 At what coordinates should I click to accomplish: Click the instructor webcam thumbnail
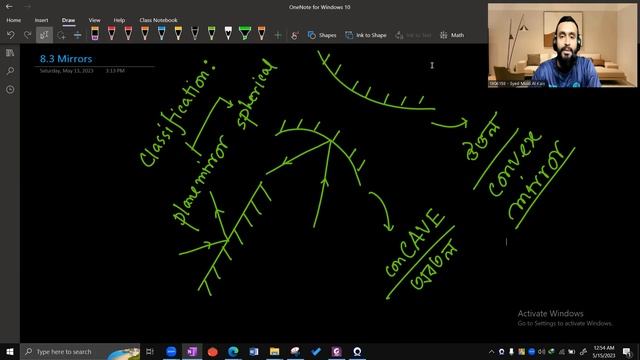point(562,45)
